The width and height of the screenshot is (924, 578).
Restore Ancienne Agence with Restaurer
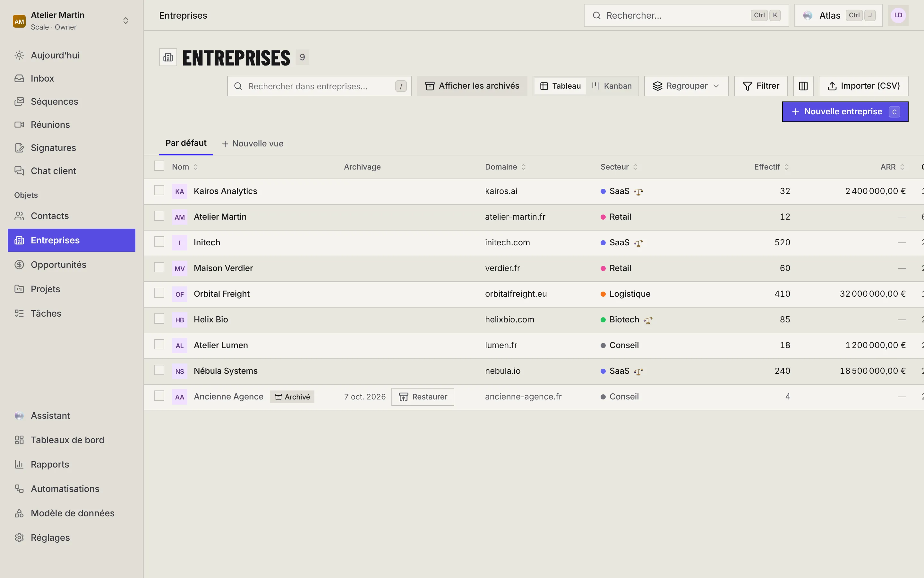423,397
